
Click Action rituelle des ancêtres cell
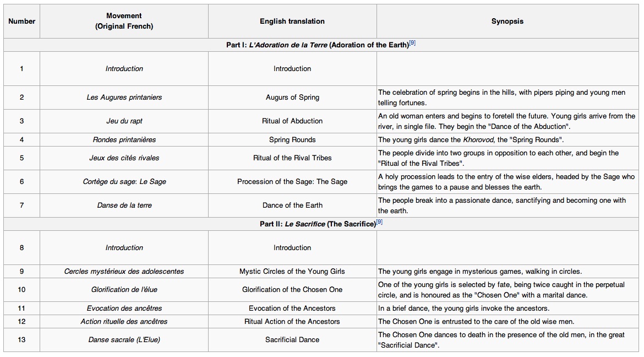124,322
